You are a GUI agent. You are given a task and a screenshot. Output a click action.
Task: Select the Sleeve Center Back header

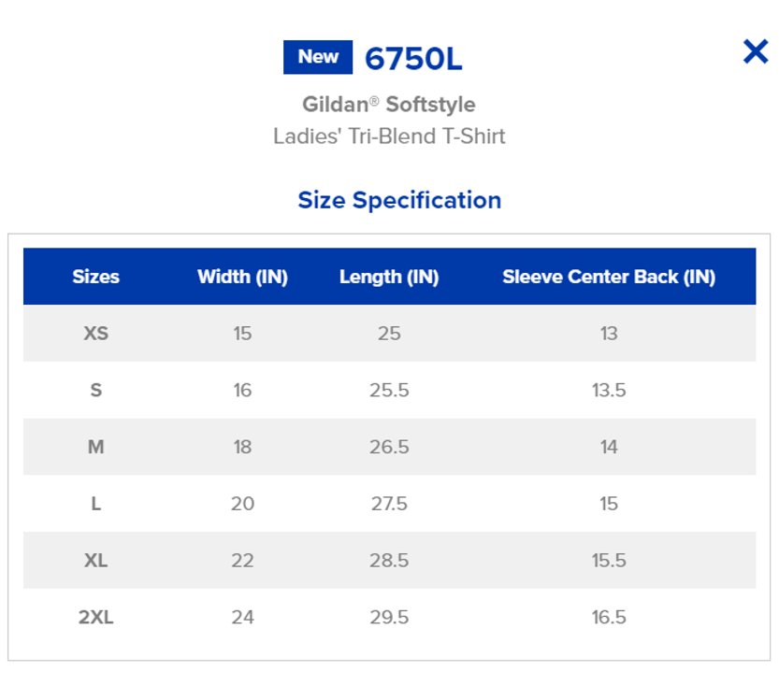pos(609,277)
